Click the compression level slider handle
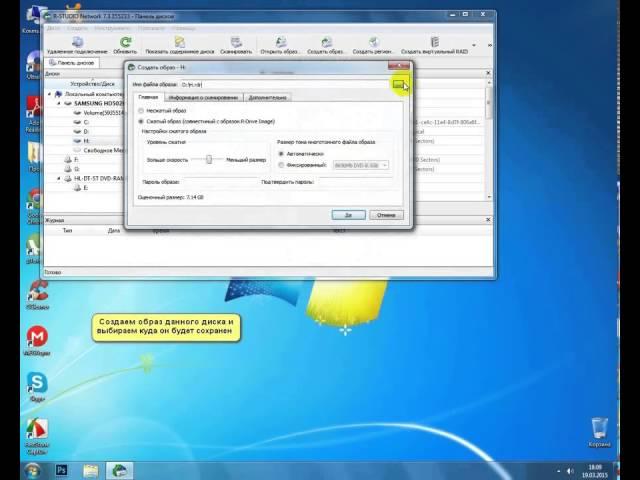Viewport: 640px width, 480px height. point(209,159)
